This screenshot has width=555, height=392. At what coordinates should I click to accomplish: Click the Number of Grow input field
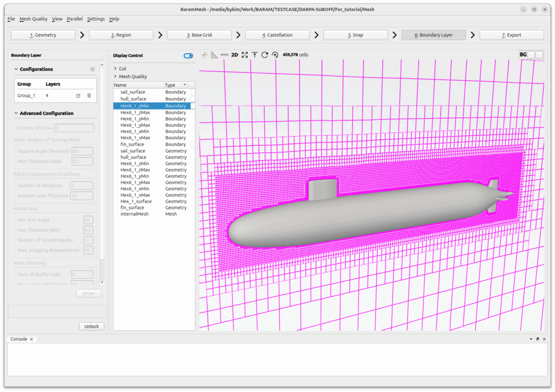coord(74,128)
